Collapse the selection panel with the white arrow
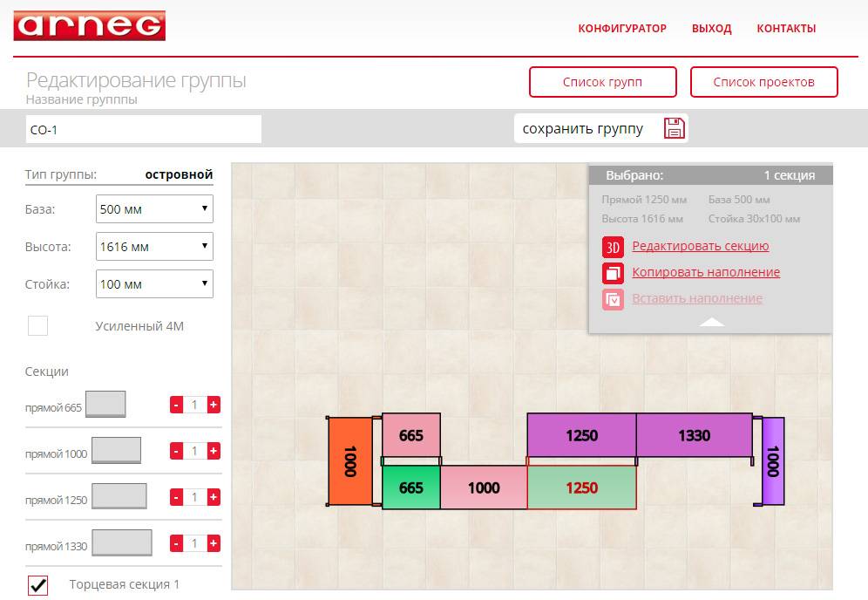The image size is (868, 600). point(712,322)
